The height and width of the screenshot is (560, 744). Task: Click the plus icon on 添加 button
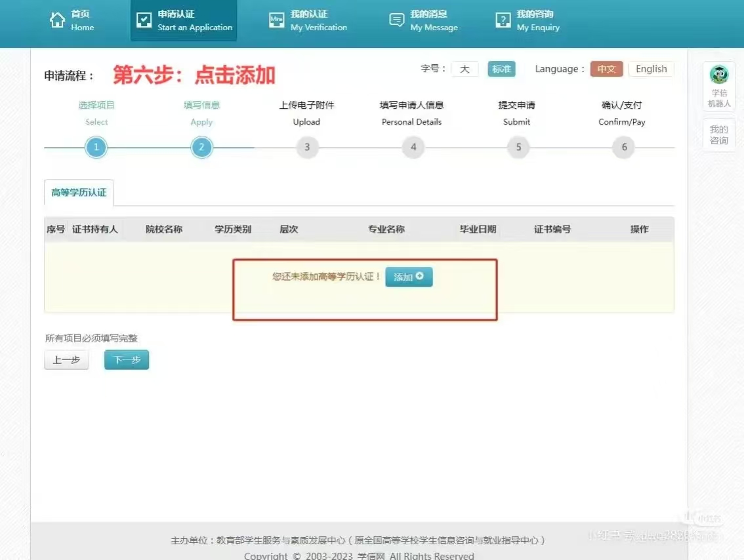(x=420, y=277)
